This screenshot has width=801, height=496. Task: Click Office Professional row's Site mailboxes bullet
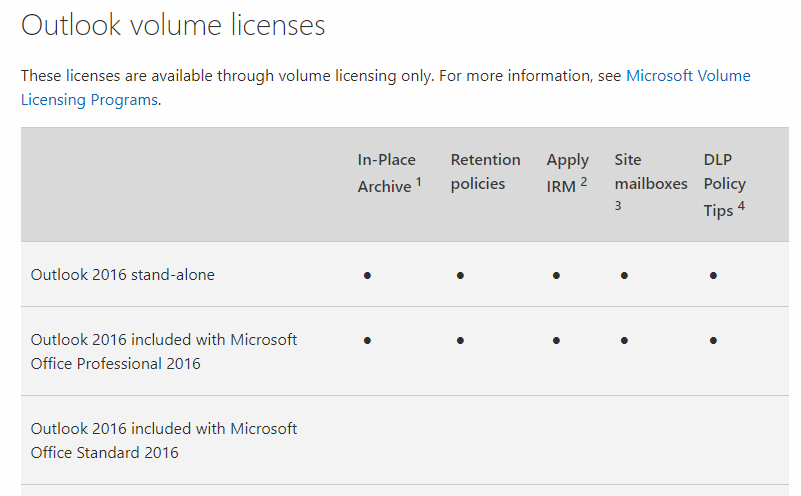(x=624, y=341)
